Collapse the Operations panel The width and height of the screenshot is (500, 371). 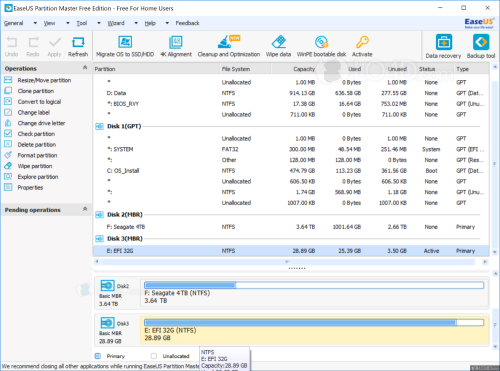click(85, 68)
